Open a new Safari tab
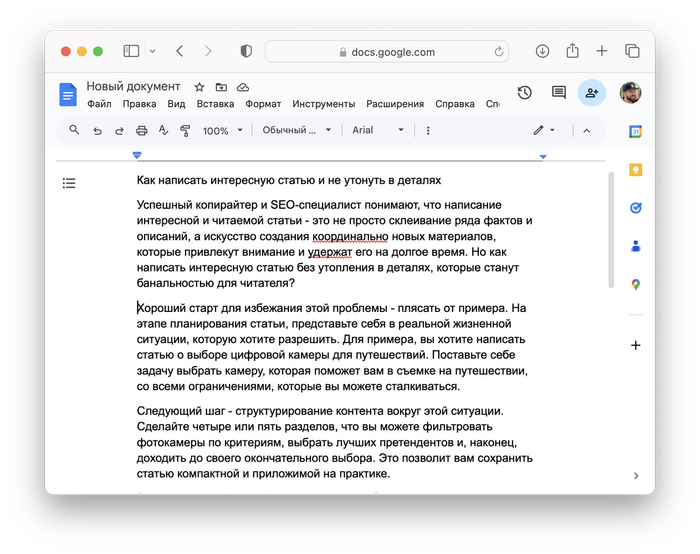The height and width of the screenshot is (554, 700). tap(602, 51)
